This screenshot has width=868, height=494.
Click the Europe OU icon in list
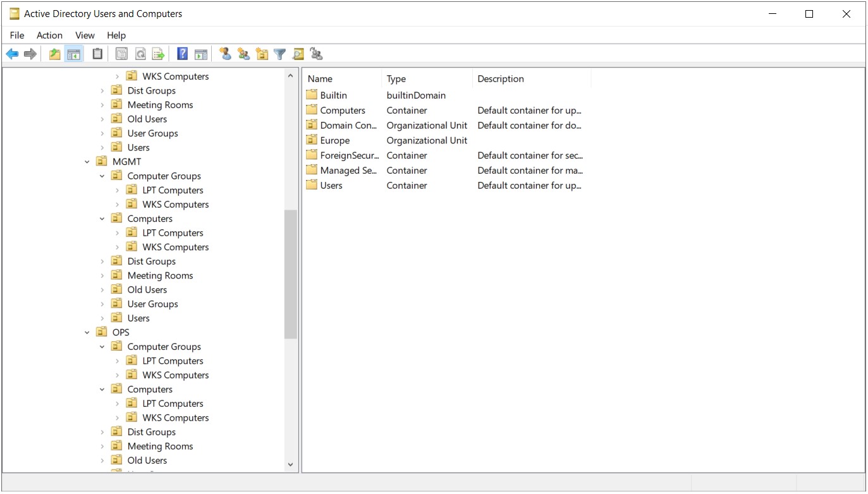point(311,140)
